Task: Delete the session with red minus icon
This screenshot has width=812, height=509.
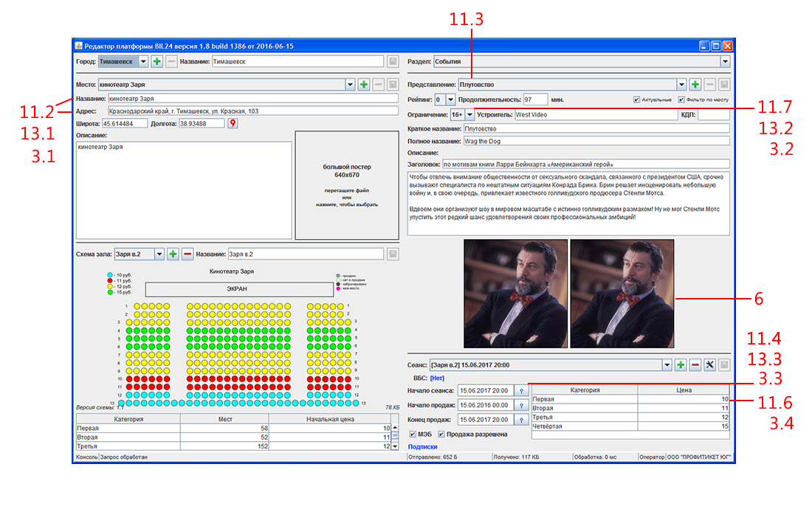Action: point(695,364)
